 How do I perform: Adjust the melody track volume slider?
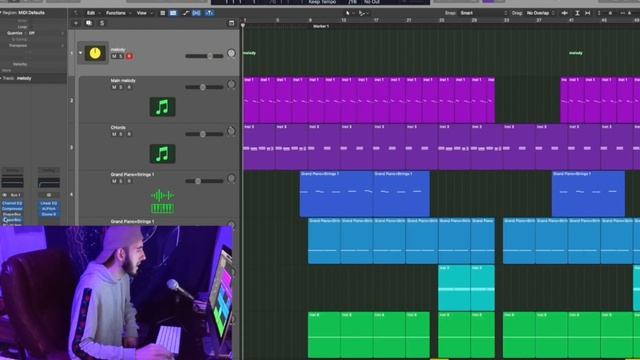(204, 56)
